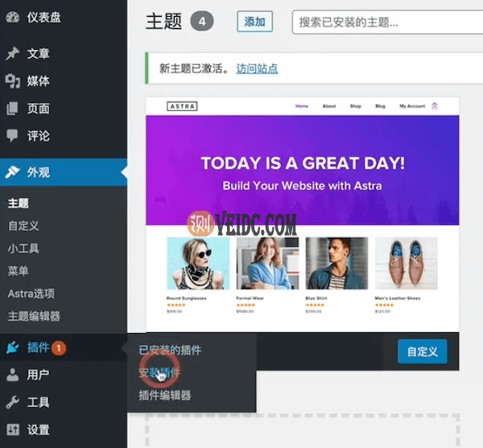The height and width of the screenshot is (448, 483).
Task: Click the plugin update badge showing 1
Action: (59, 348)
